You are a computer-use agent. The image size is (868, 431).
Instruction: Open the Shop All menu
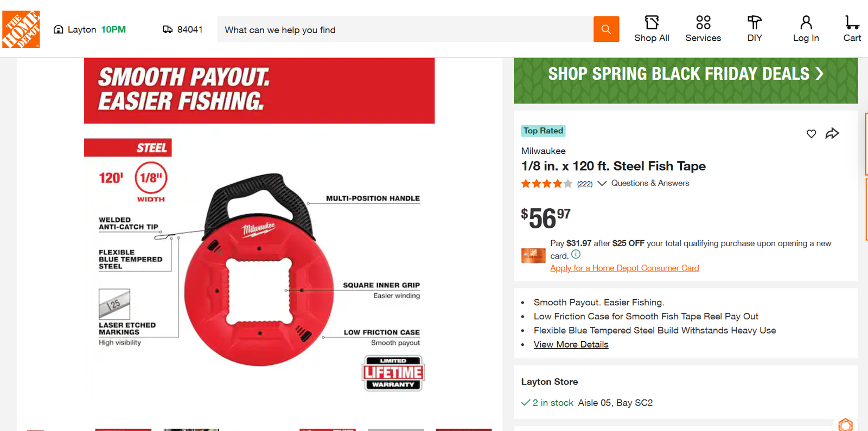(652, 29)
